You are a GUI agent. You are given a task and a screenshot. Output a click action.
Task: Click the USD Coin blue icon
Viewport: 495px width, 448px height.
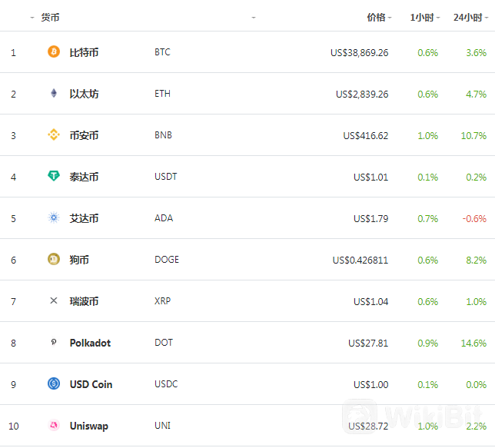click(x=54, y=384)
